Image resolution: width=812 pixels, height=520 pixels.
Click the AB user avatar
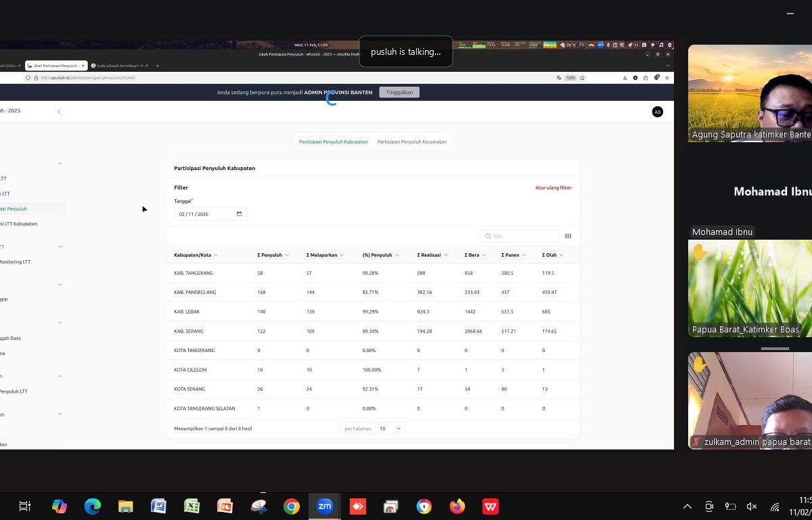click(x=657, y=112)
